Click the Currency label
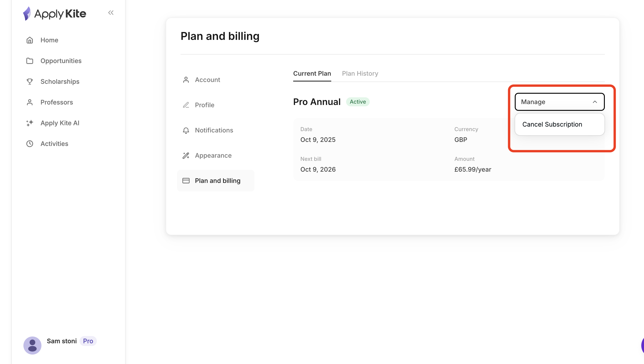 click(x=466, y=129)
